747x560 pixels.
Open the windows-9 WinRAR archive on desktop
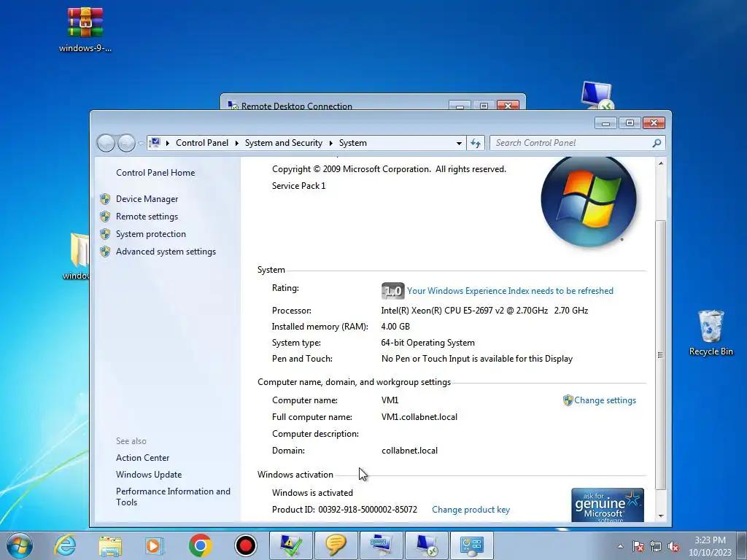pos(85,29)
